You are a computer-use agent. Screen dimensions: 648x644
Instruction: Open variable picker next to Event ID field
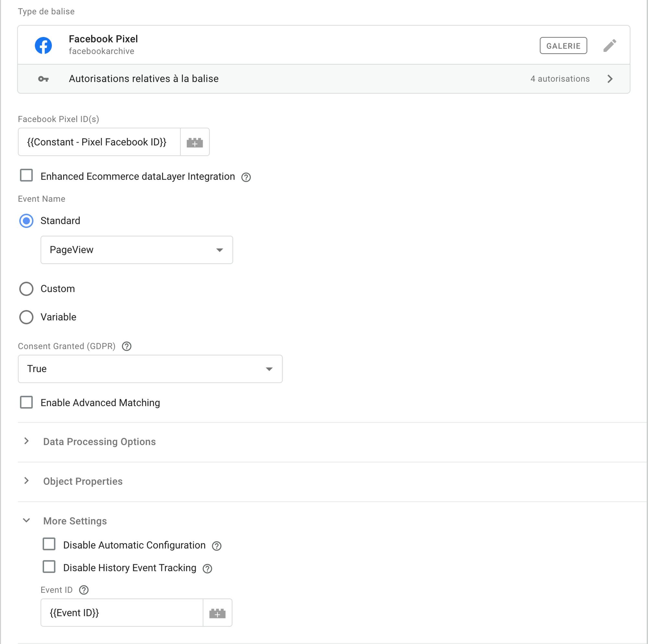click(x=217, y=613)
